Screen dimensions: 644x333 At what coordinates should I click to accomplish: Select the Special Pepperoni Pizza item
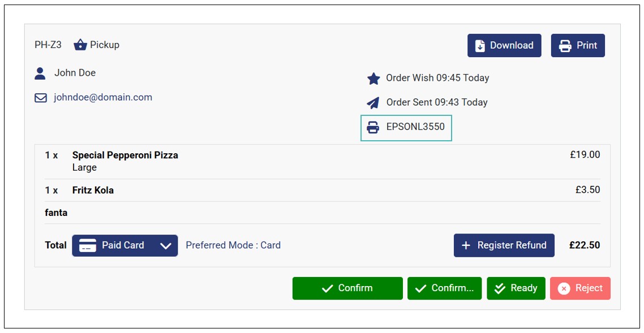click(x=125, y=155)
